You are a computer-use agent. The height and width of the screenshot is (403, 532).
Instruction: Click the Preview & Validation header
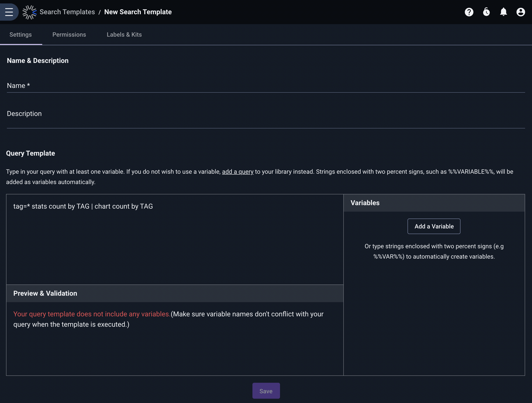(175, 293)
